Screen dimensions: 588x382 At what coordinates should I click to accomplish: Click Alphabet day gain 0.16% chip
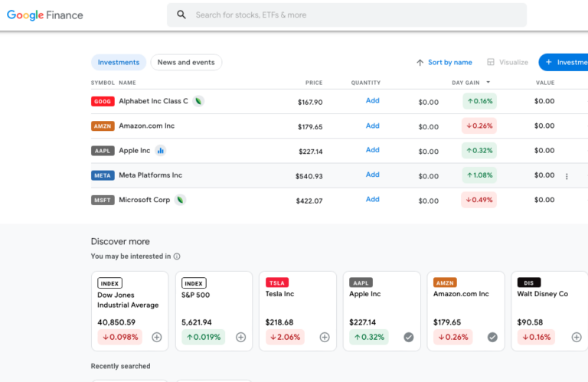[x=479, y=101]
